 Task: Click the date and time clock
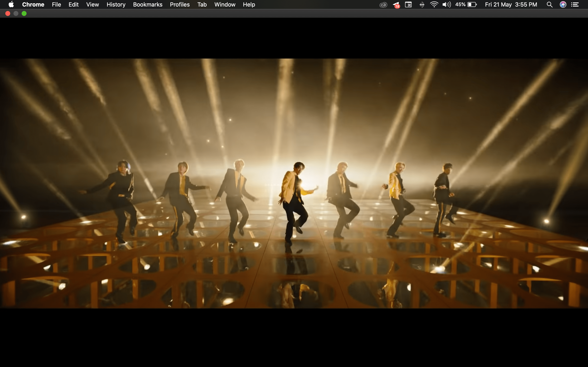(511, 5)
